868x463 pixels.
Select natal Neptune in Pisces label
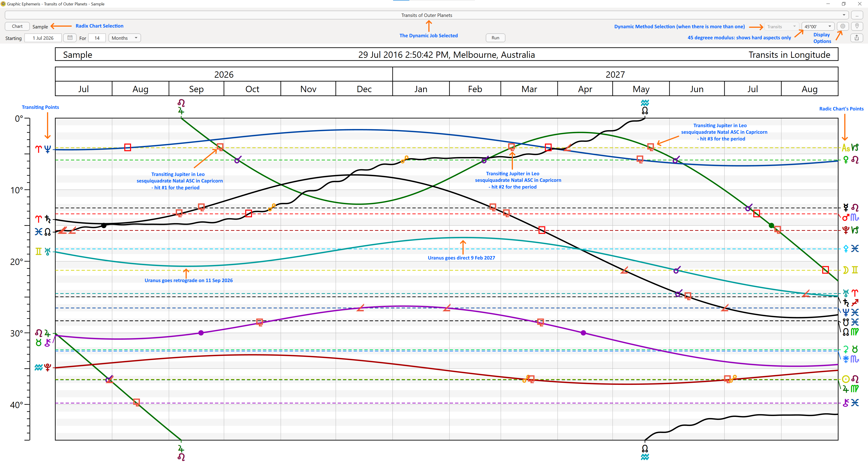[x=850, y=313]
